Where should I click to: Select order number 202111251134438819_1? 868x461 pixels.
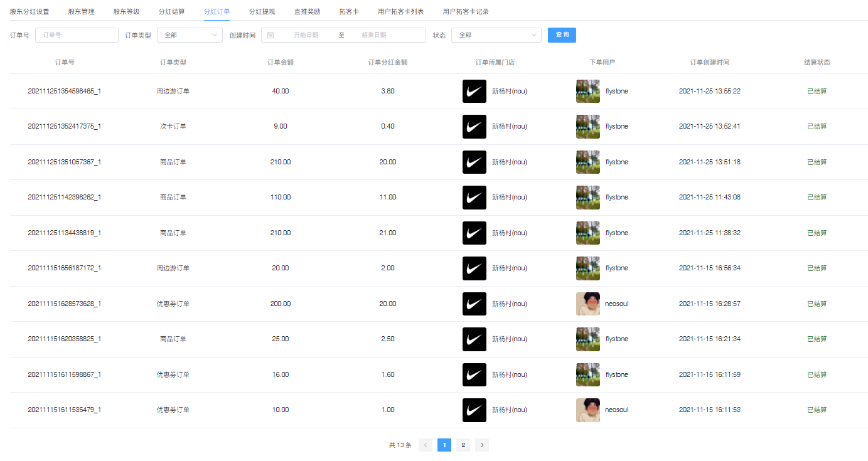click(65, 233)
